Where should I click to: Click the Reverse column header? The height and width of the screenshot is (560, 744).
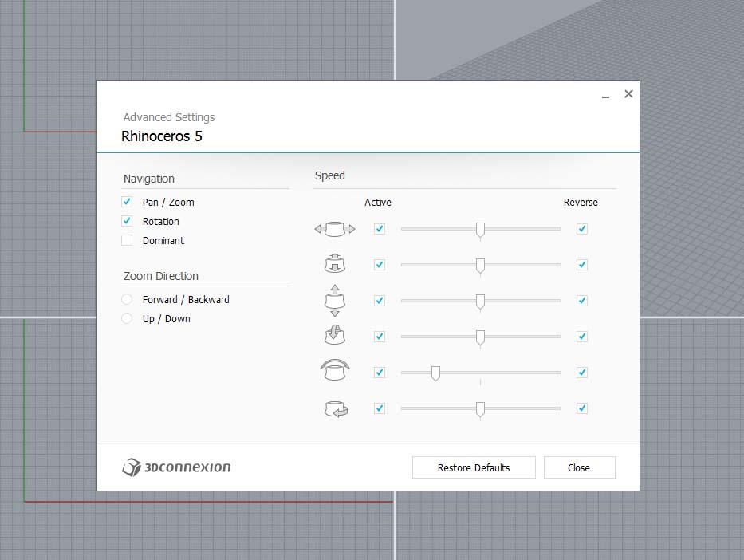tap(581, 202)
